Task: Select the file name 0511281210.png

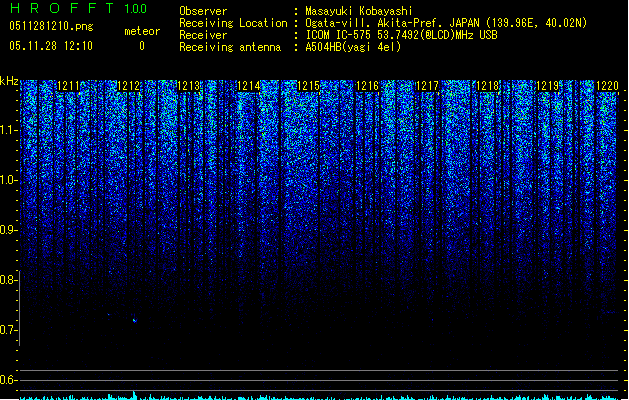Action: [51, 26]
